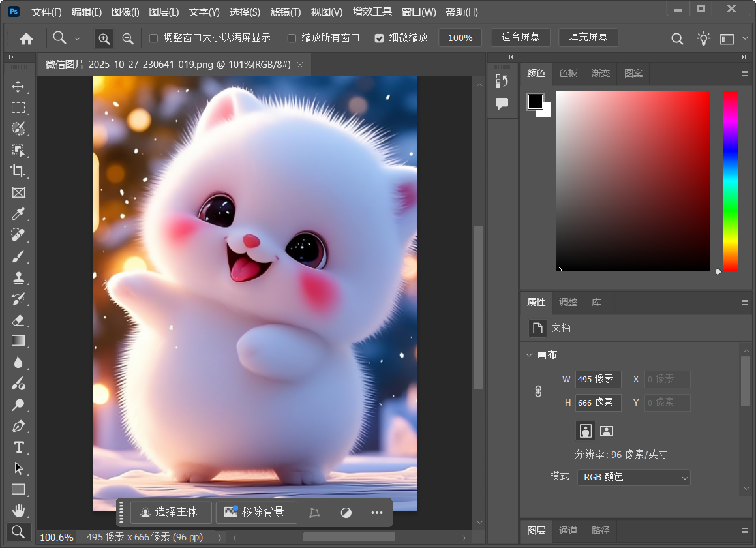Click the foreground color swatch
The height and width of the screenshot is (548, 756).
[535, 101]
